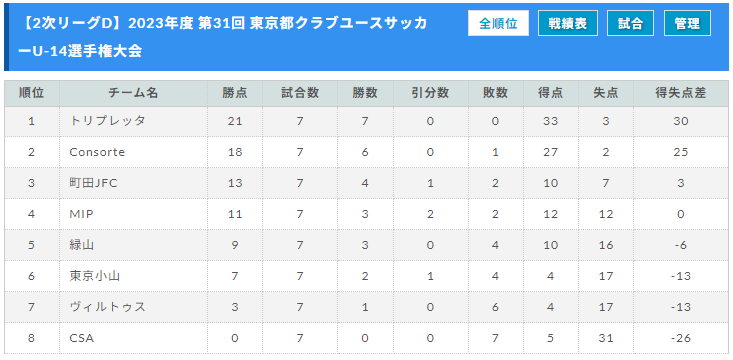Image resolution: width=733 pixels, height=360 pixels.
Task: Open the 全順位 tab
Action: [x=498, y=23]
